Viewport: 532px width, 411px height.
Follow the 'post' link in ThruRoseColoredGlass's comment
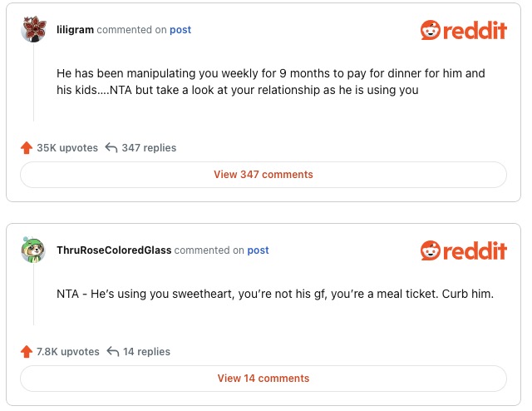coord(259,250)
